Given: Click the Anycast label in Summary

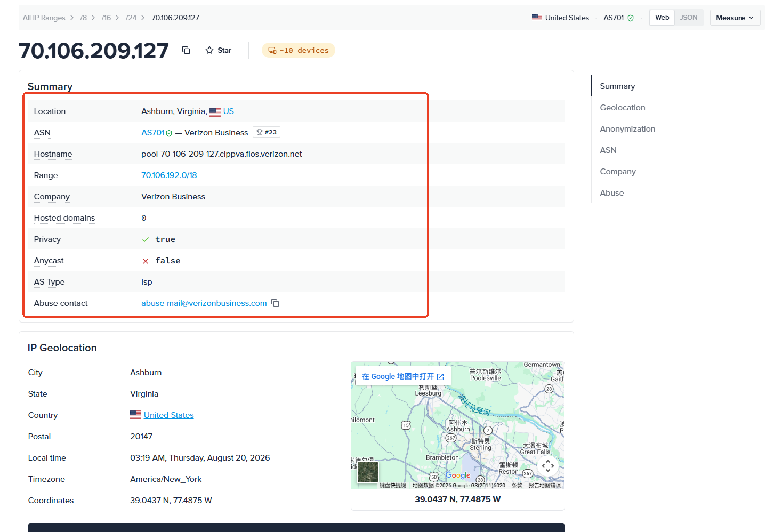Looking at the screenshot, I should [x=49, y=261].
